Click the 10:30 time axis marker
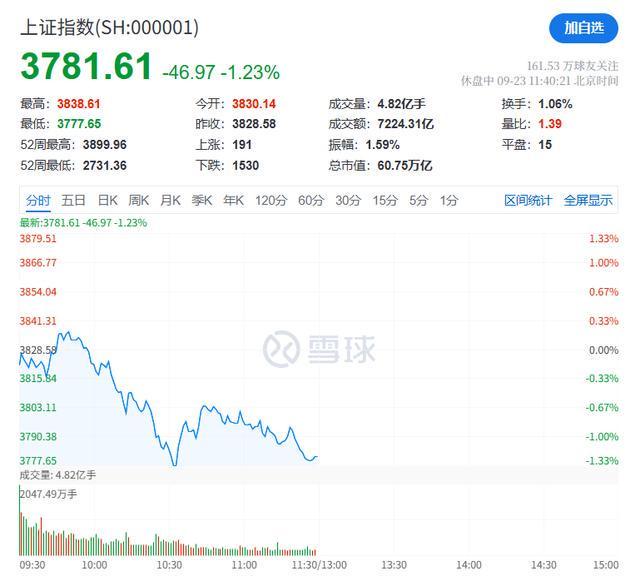Screen dimensions: 640x586 click(169, 566)
